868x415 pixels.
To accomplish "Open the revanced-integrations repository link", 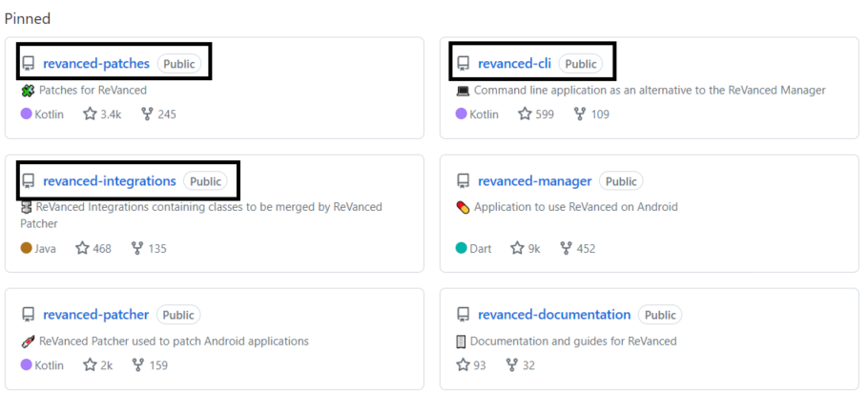I will [x=110, y=181].
